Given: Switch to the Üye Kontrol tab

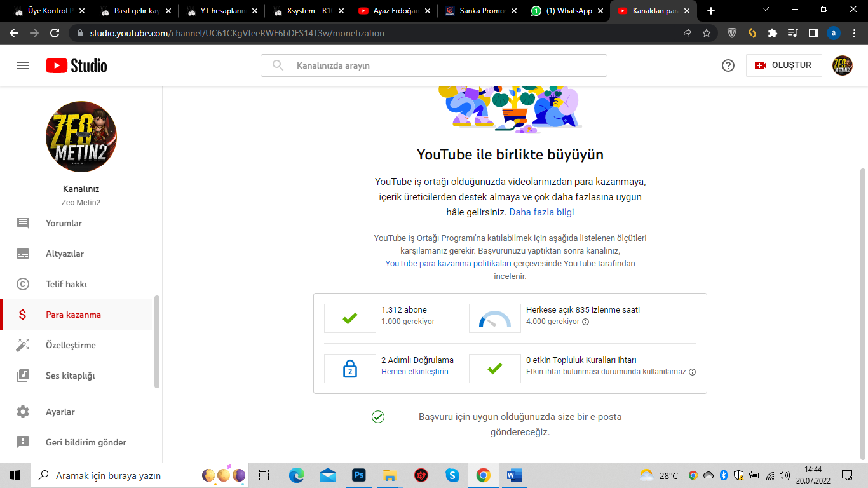Looking at the screenshot, I should coord(49,11).
